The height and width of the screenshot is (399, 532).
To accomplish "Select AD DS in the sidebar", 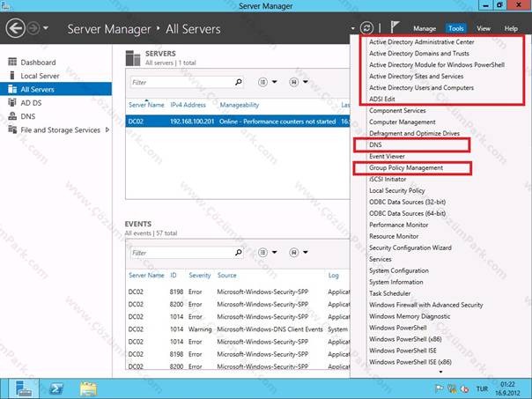I will 31,103.
